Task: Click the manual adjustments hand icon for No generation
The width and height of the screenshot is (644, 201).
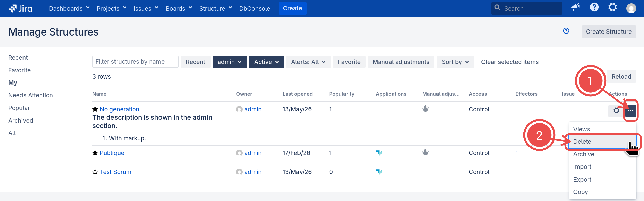Action: tap(426, 109)
